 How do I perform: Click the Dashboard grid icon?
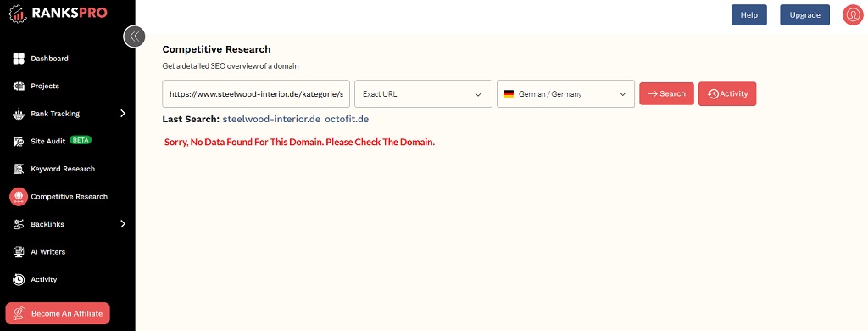[x=19, y=59]
